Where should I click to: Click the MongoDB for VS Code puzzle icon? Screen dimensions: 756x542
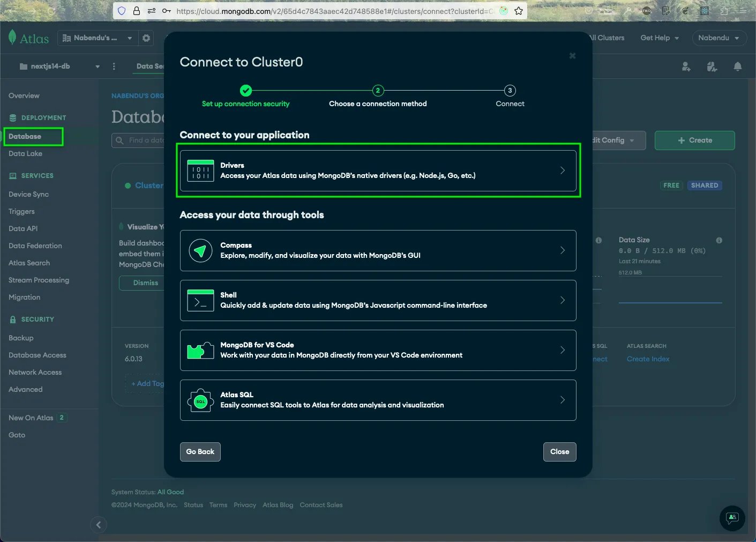click(200, 350)
